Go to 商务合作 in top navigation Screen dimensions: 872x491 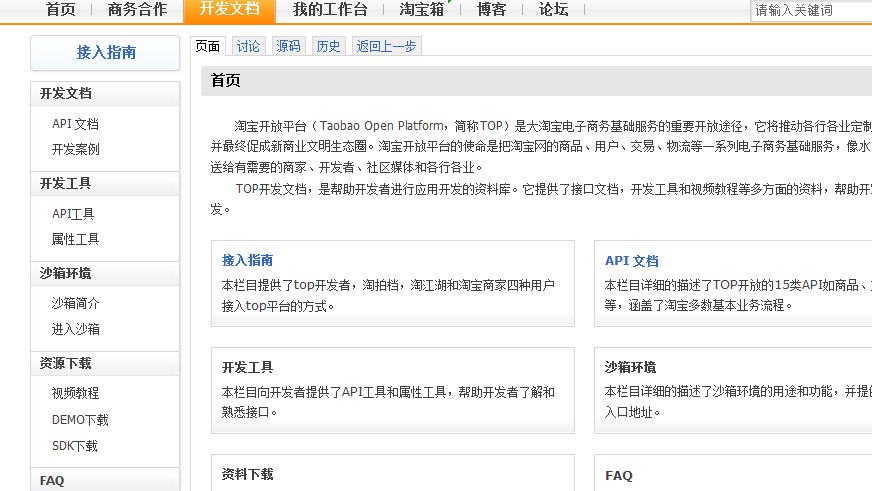(x=137, y=9)
